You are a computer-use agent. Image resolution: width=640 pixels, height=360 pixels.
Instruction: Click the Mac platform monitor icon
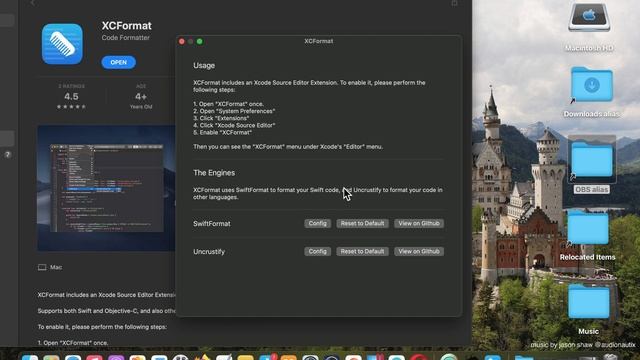[42, 267]
